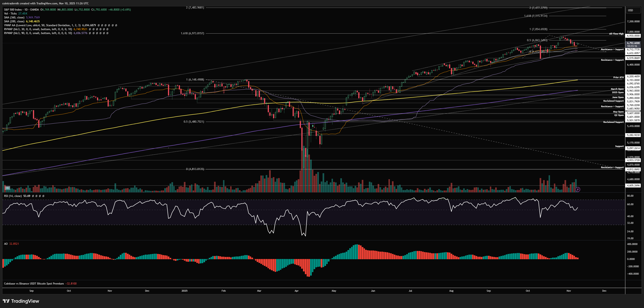Select the SMA (200, close) indicator legend
Screen dimensions: 644x308
14,21
